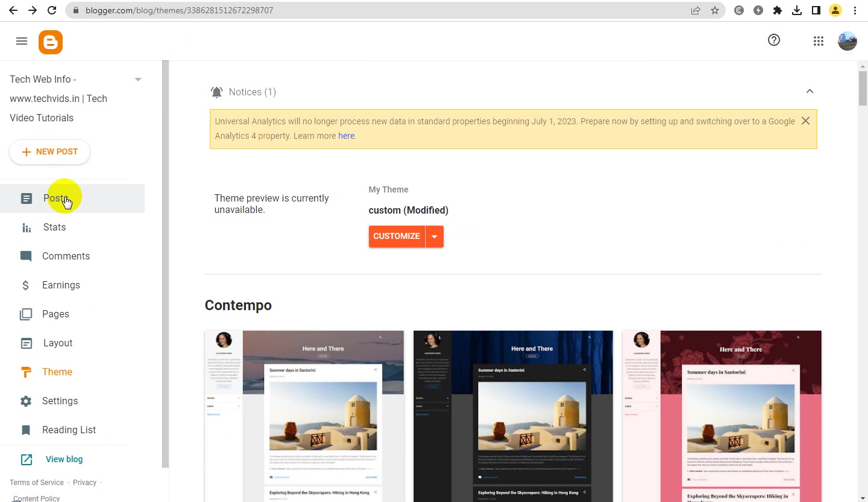Collapse the Notices section chevron
Image resolution: width=868 pixels, height=502 pixels.
(x=810, y=91)
